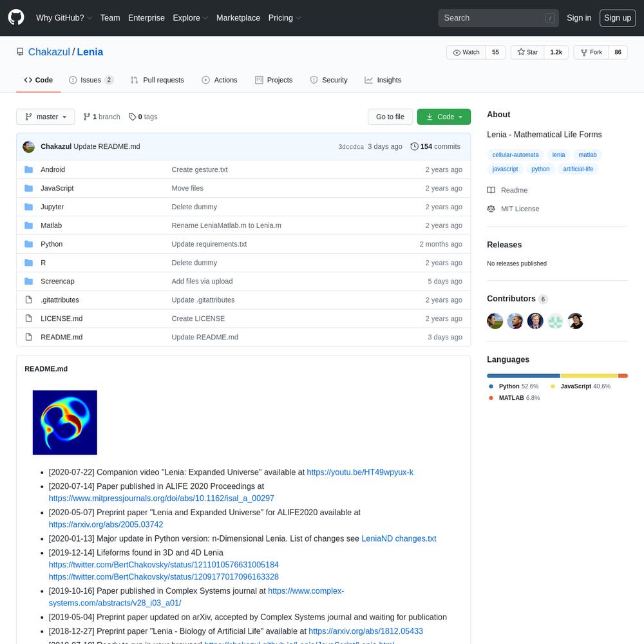
Task: Open commit history clock icon
Action: coord(414,146)
